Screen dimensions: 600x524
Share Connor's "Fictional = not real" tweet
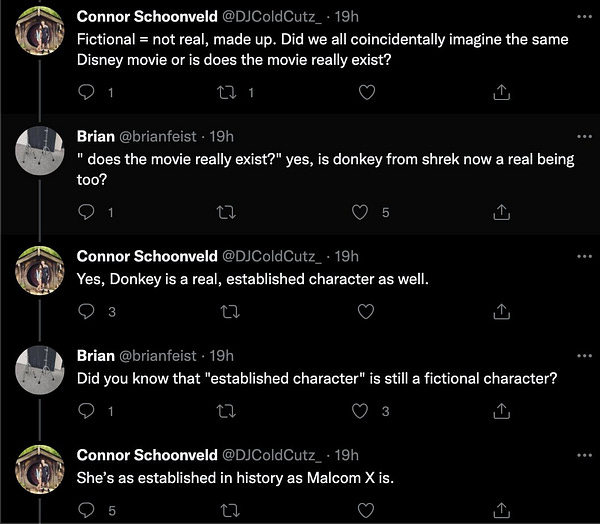(502, 92)
